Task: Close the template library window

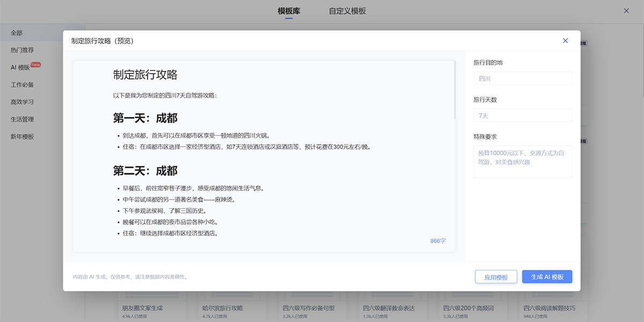Action: click(626, 11)
